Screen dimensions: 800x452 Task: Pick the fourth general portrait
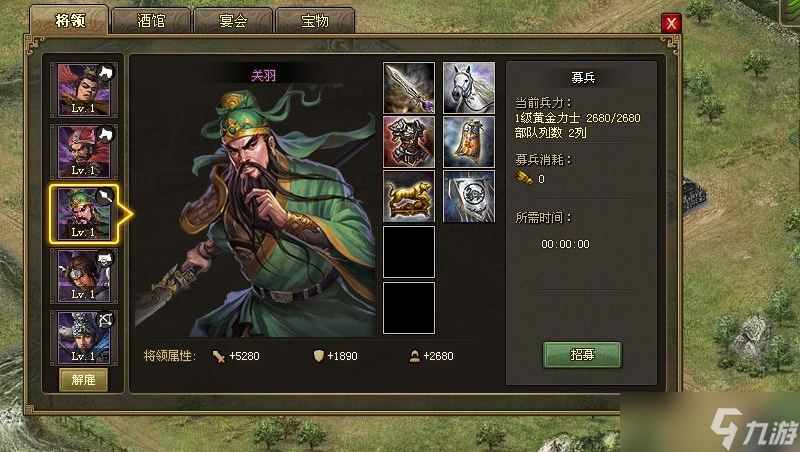[84, 276]
